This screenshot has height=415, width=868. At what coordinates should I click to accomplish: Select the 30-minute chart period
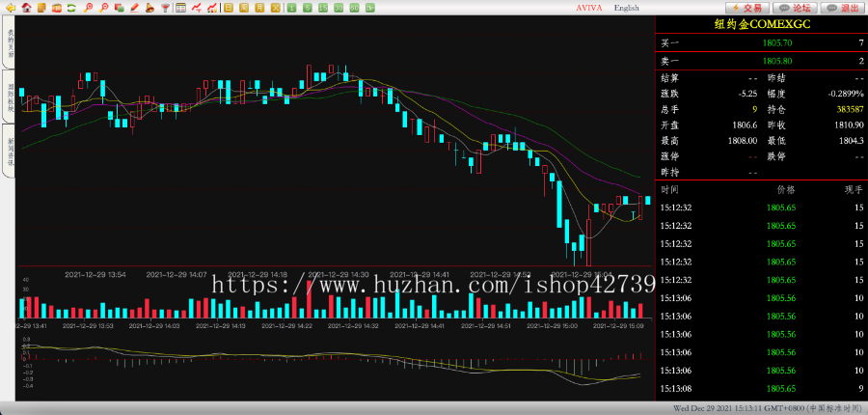tap(339, 8)
